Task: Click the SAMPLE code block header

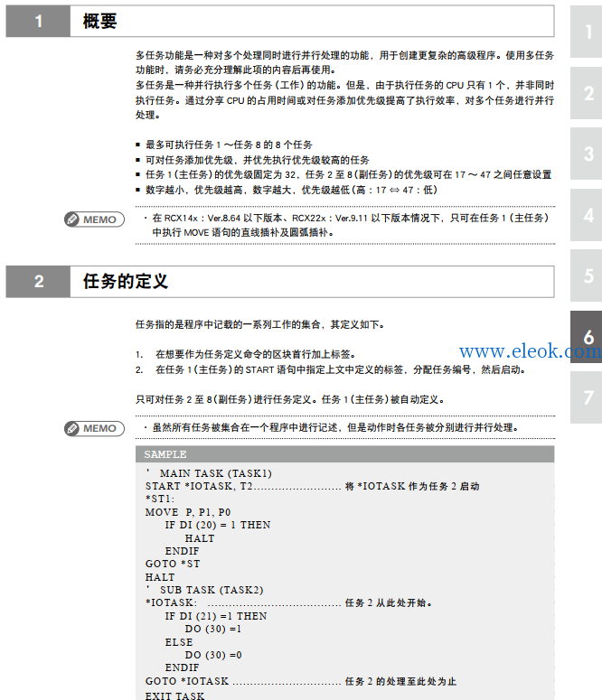Action: click(x=344, y=454)
